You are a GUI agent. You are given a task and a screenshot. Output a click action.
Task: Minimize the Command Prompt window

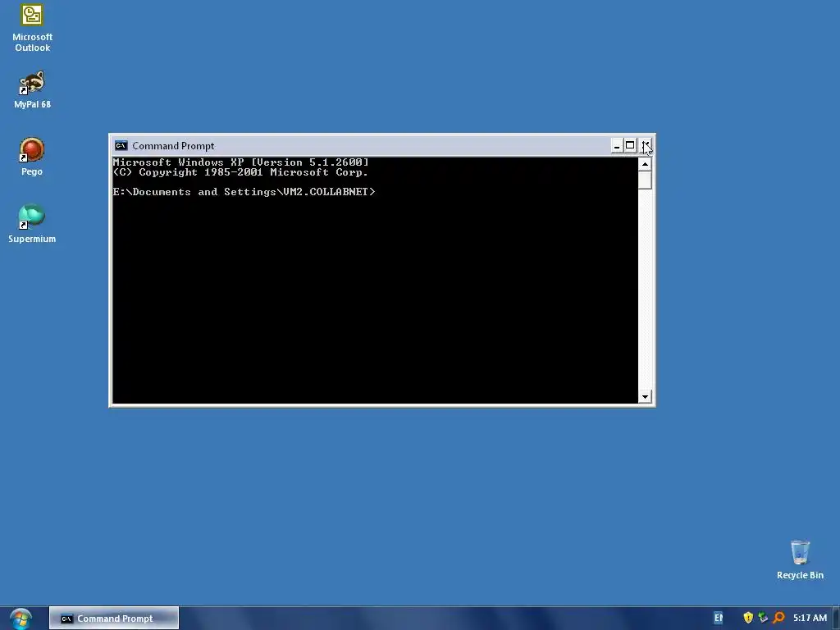tap(617, 146)
